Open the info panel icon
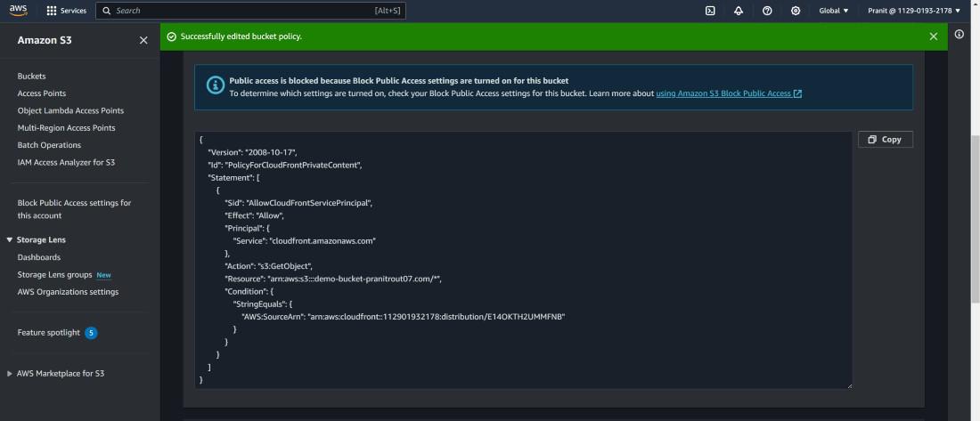This screenshot has width=980, height=421. tap(960, 35)
